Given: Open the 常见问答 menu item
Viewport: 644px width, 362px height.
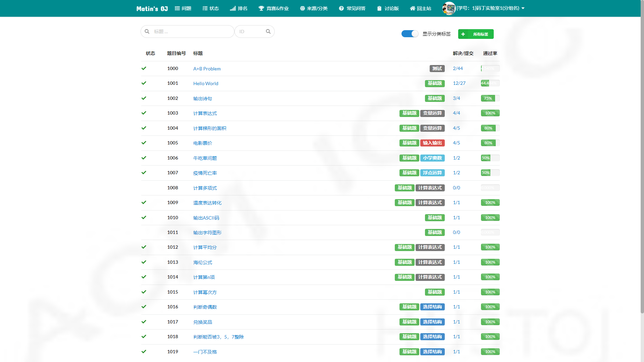Looking at the screenshot, I should tap(352, 8).
